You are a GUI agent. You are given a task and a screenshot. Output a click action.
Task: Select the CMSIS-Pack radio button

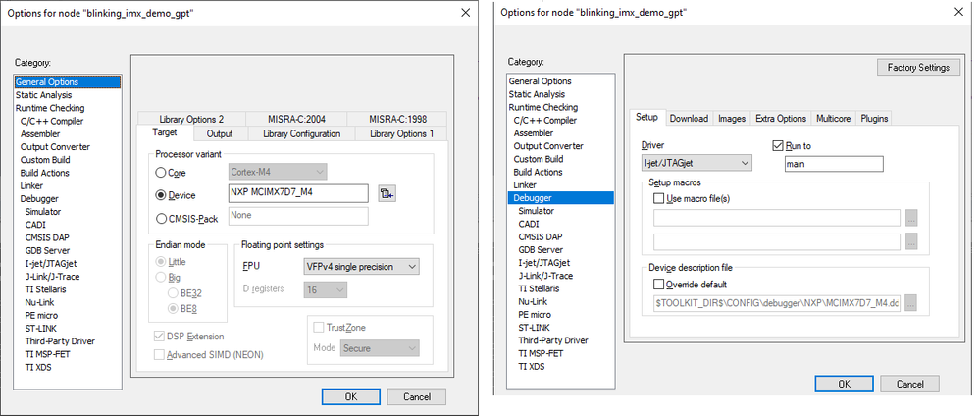pos(162,217)
